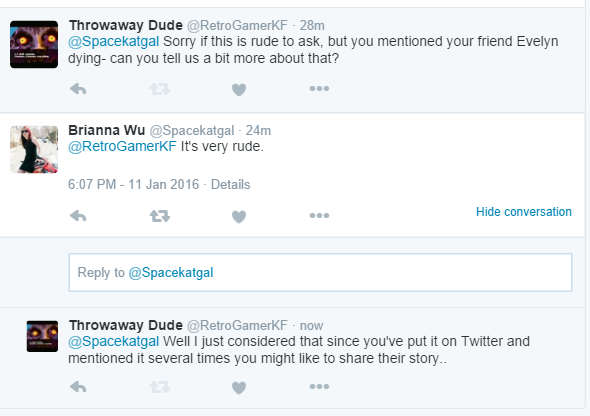Click the Reply to @Spacekatgal text box
Viewport: 590px width, 416px height.
point(320,272)
